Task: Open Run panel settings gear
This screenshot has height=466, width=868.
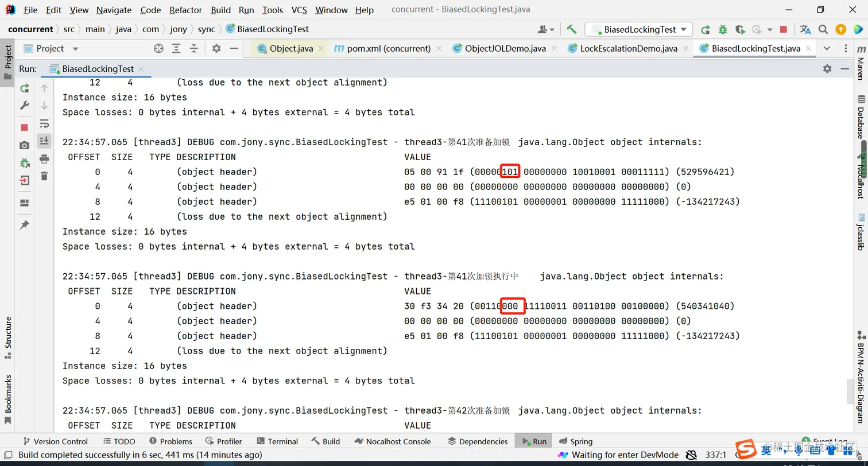Action: click(827, 68)
